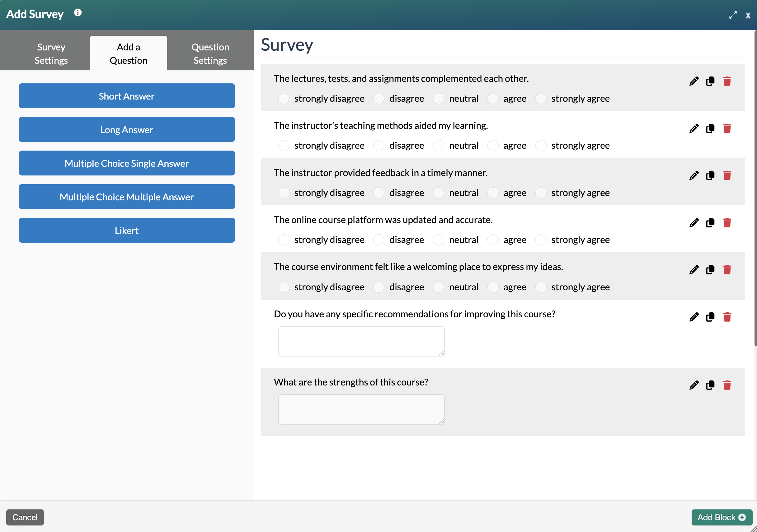The width and height of the screenshot is (757, 532).
Task: Copy the 'online course platform' question
Action: click(x=710, y=223)
